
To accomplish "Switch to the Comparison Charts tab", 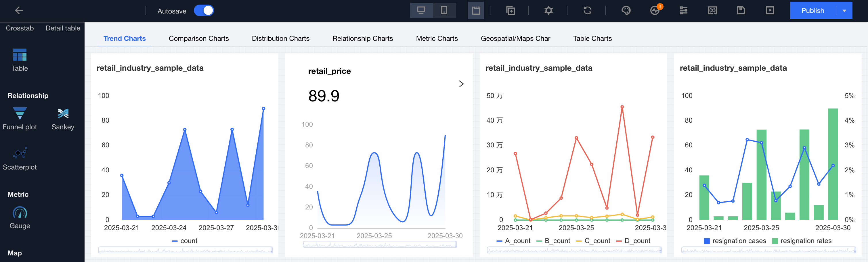I will click(x=198, y=38).
